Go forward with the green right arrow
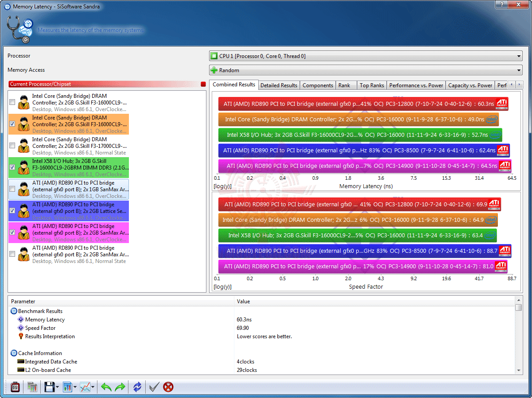 click(120, 387)
